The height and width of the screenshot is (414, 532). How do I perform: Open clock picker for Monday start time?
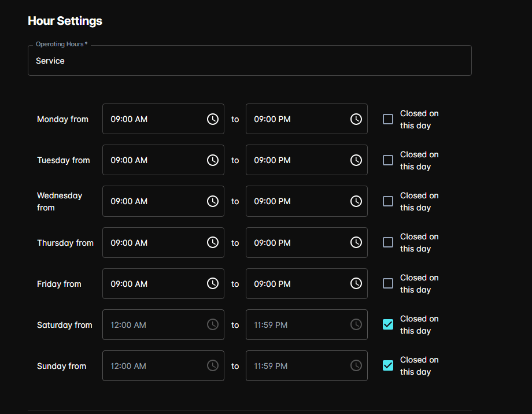pos(213,119)
